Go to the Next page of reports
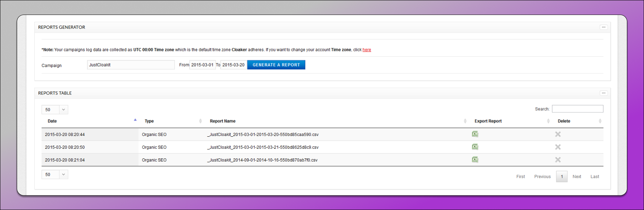 coord(577,177)
